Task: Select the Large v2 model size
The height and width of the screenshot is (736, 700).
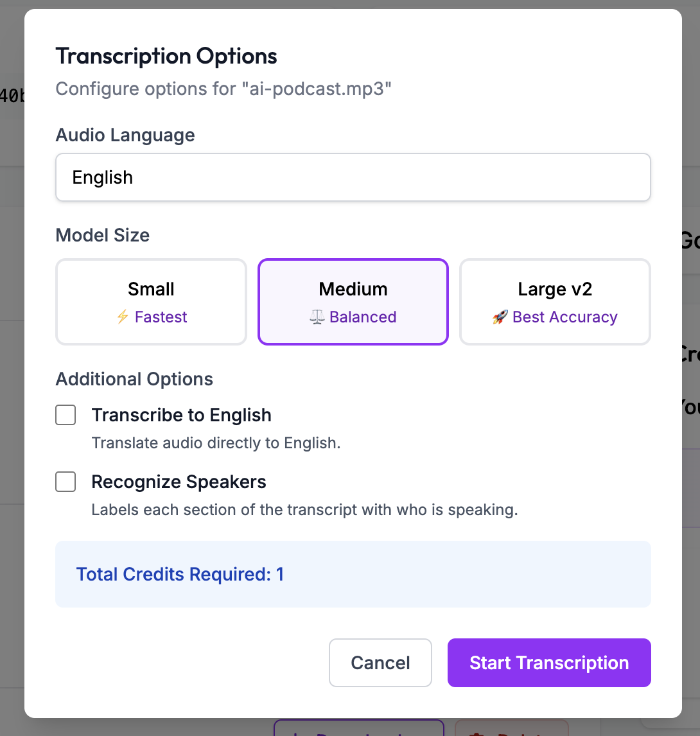Action: [555, 302]
